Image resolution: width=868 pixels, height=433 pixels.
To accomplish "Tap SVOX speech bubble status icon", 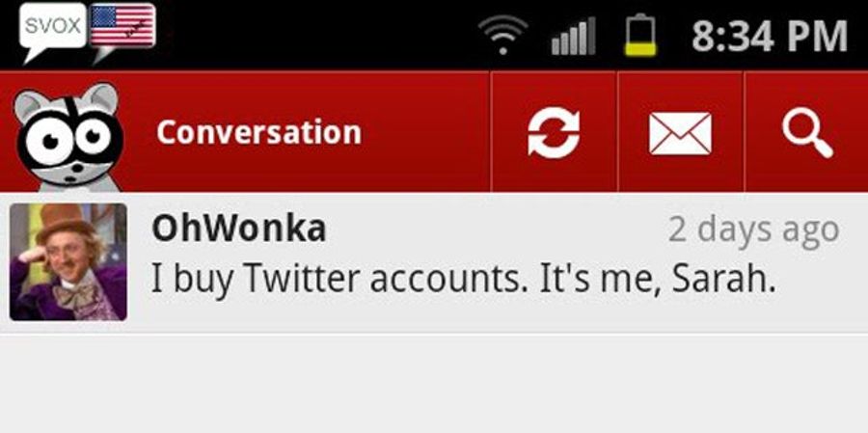I will tap(53, 32).
